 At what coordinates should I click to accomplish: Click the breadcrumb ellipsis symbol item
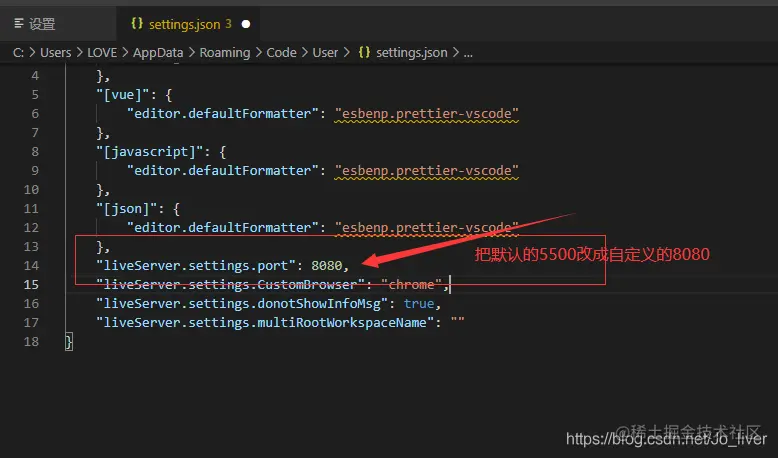[x=468, y=53]
